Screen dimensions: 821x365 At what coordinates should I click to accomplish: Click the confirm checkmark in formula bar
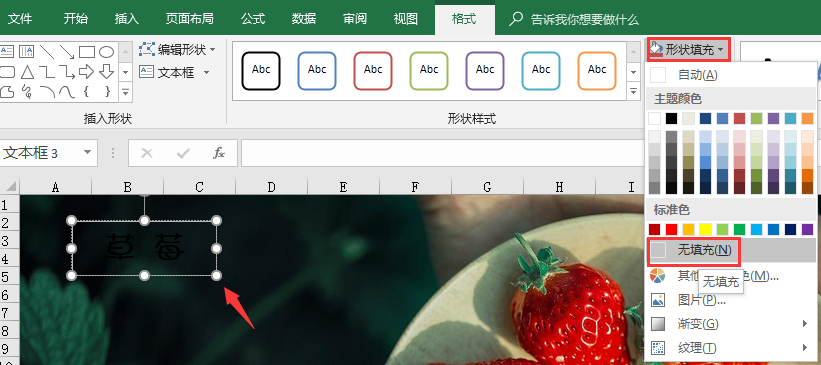[183, 153]
